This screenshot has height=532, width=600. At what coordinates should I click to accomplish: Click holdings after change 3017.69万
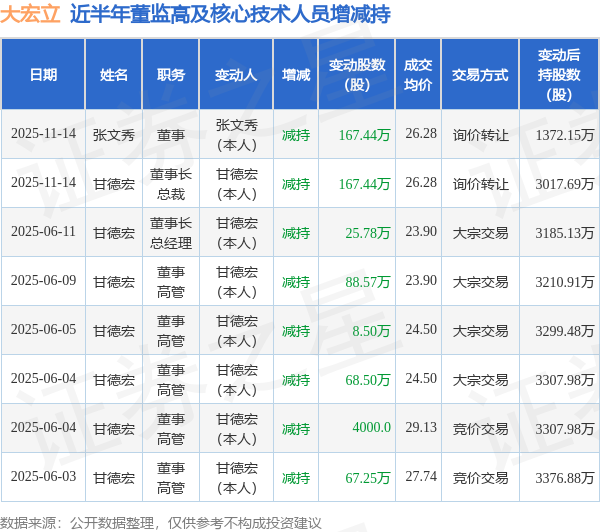(564, 184)
